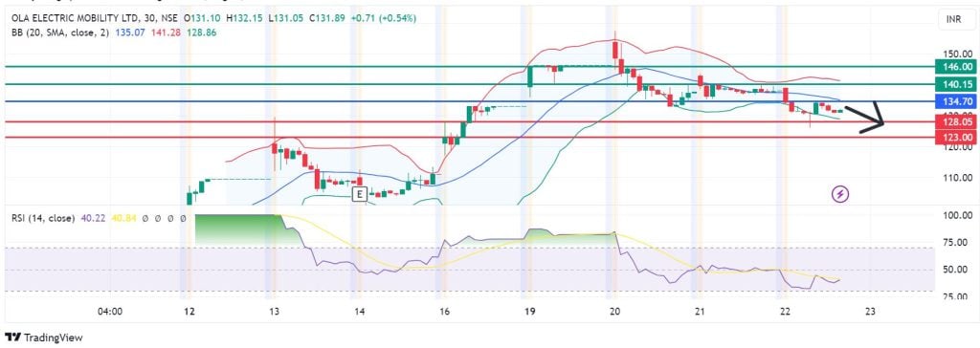Click the 100.00 RSI axis label
Image resolution: width=980 pixels, height=348 pixels.
(x=957, y=215)
